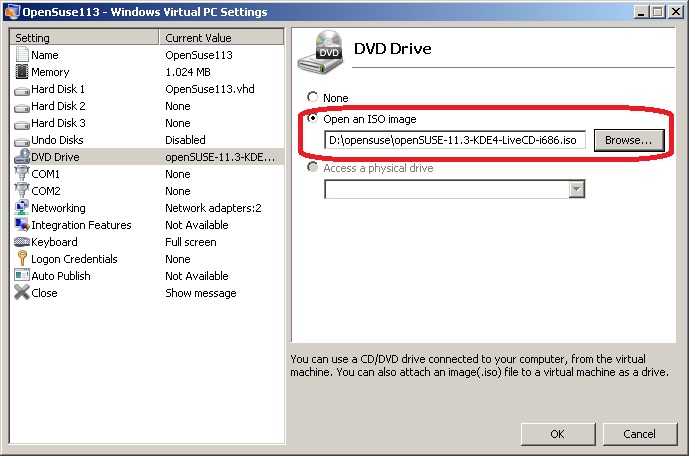Minimize the Virtual PC Settings window
Screen dimensions: 689x456
642,12
